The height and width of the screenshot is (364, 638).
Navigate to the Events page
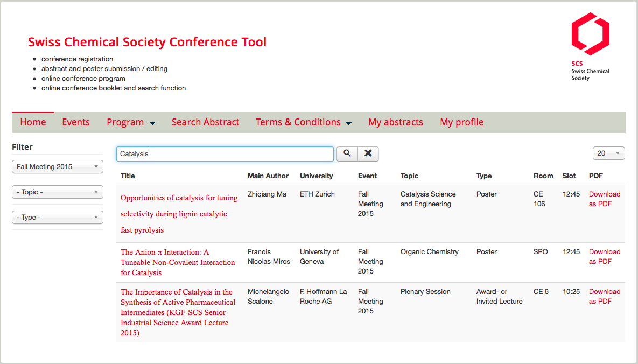tap(76, 122)
